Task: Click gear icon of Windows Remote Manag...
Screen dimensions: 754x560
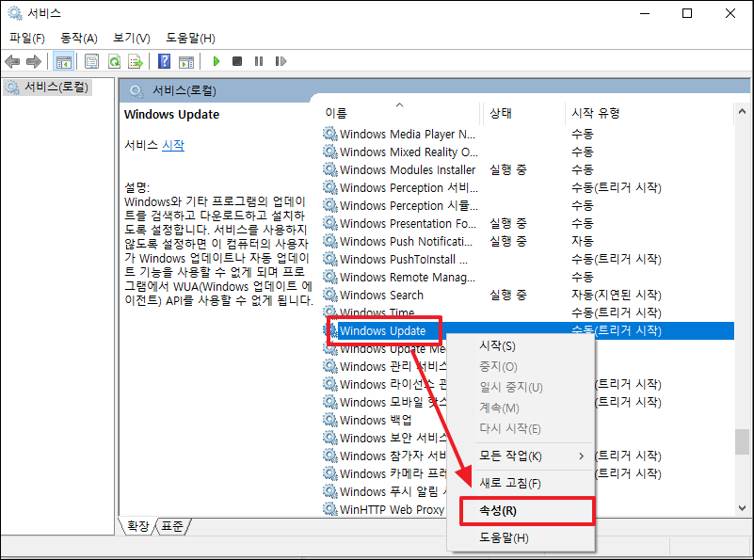Action: [329, 277]
